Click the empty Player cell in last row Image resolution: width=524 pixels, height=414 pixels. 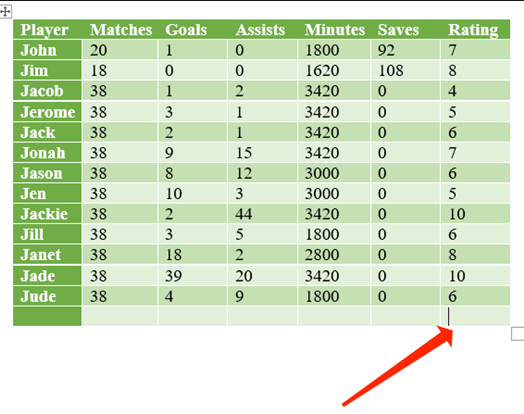tap(47, 316)
